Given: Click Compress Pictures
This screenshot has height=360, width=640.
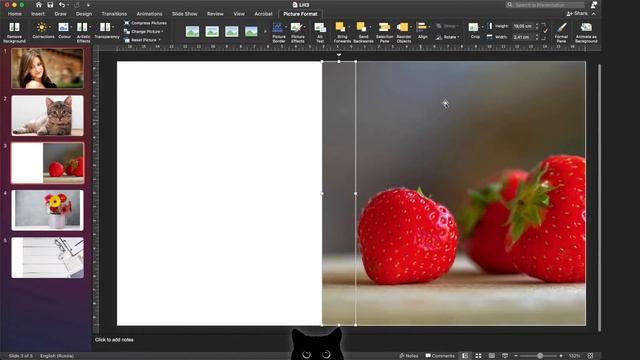Looking at the screenshot, I should (145, 23).
